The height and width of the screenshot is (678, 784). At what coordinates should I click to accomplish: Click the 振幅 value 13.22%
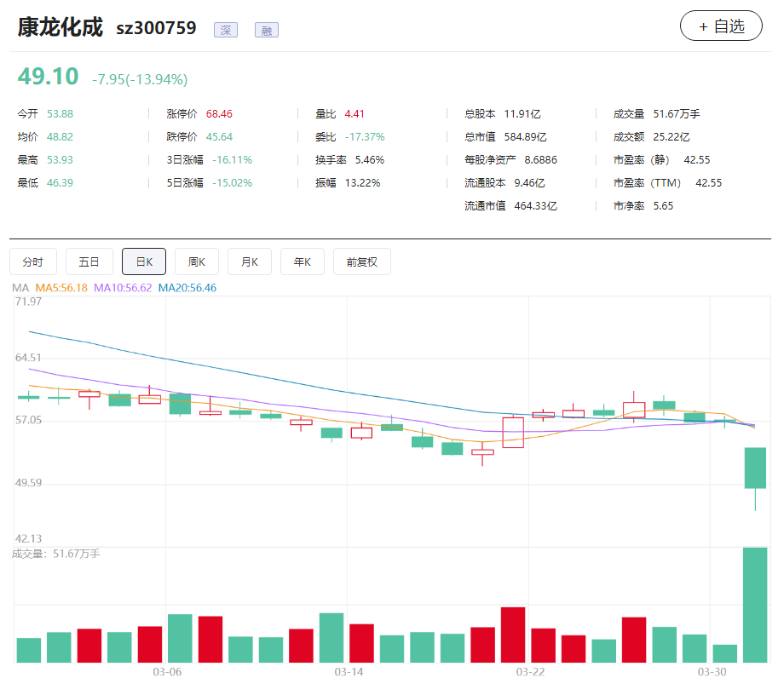pyautogui.click(x=362, y=183)
